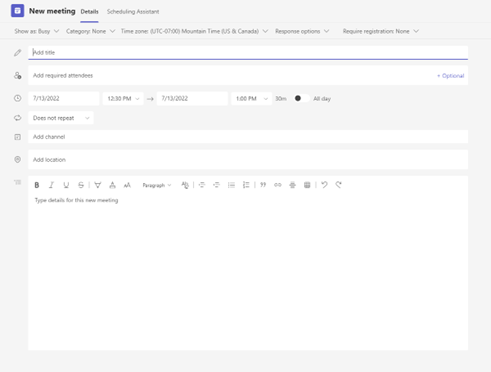
Task: Switch to the Scheduling Assistant tab
Action: (133, 12)
